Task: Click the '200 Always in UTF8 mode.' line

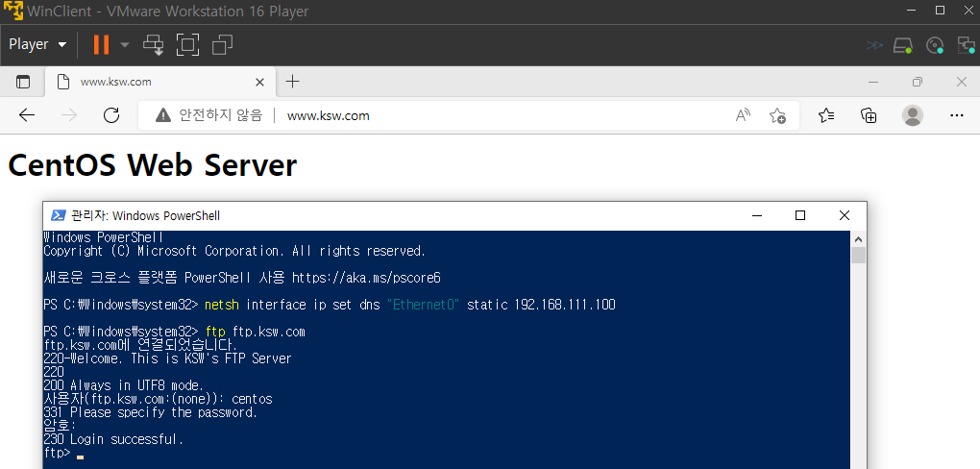Action: [124, 385]
